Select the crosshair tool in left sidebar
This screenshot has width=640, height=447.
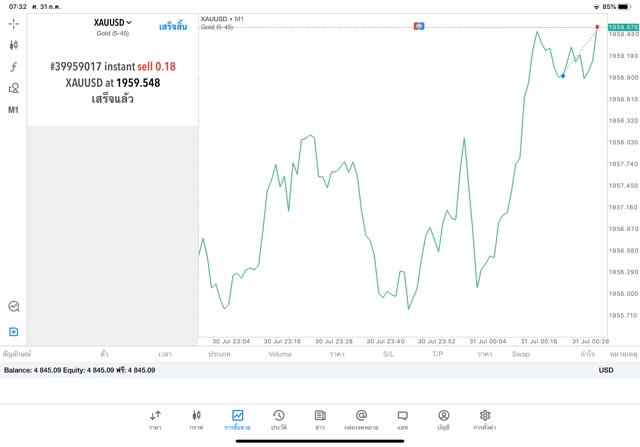point(14,23)
